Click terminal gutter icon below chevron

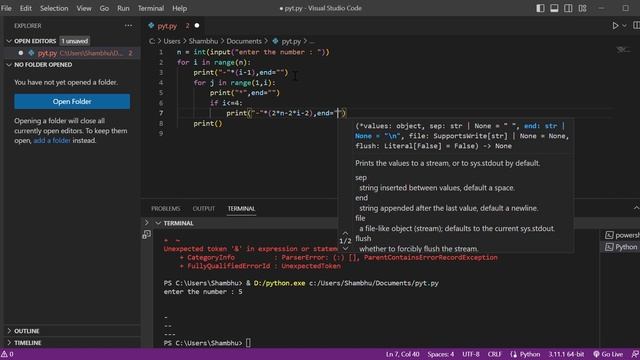pyautogui.click(x=147, y=235)
